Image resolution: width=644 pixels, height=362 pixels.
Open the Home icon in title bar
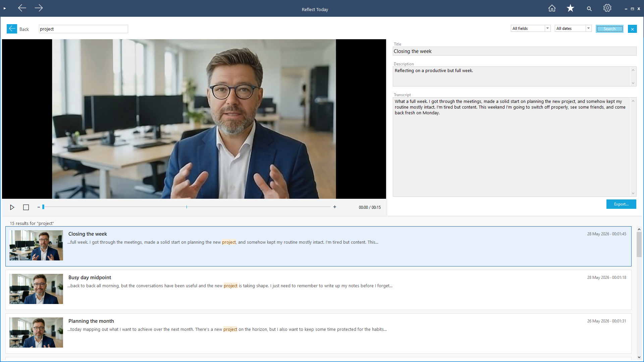point(552,8)
